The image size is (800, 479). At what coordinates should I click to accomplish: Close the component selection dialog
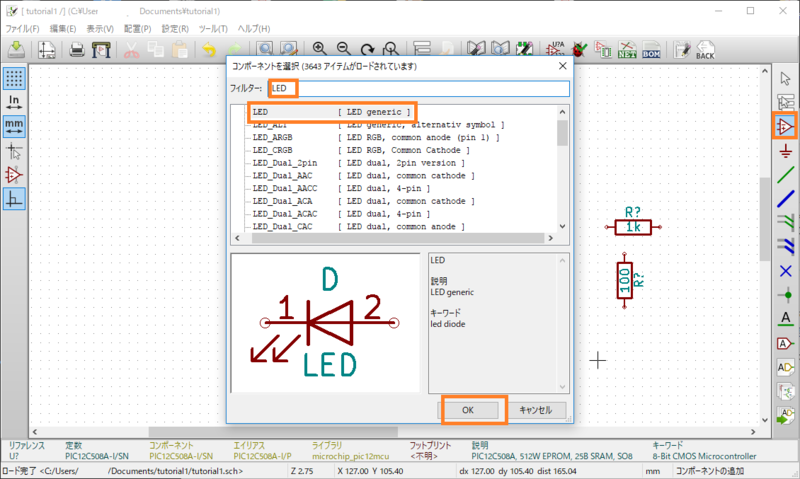562,66
